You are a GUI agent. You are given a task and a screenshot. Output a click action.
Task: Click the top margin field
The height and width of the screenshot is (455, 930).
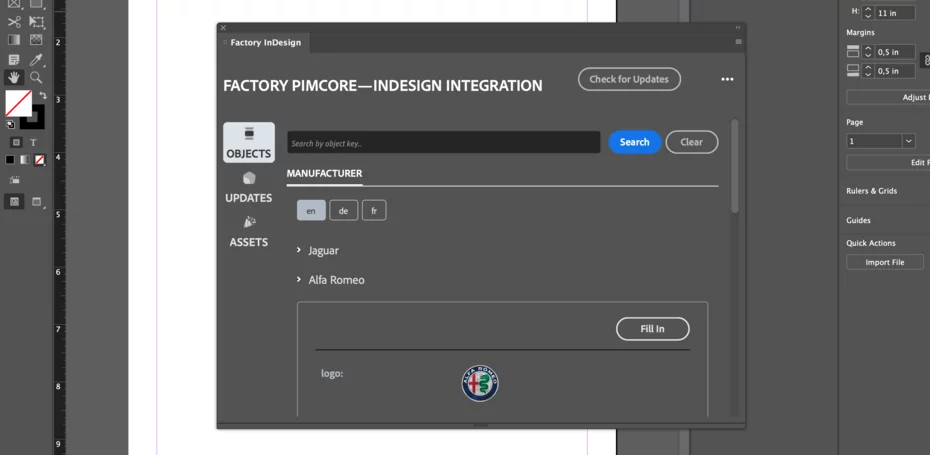[896, 52]
